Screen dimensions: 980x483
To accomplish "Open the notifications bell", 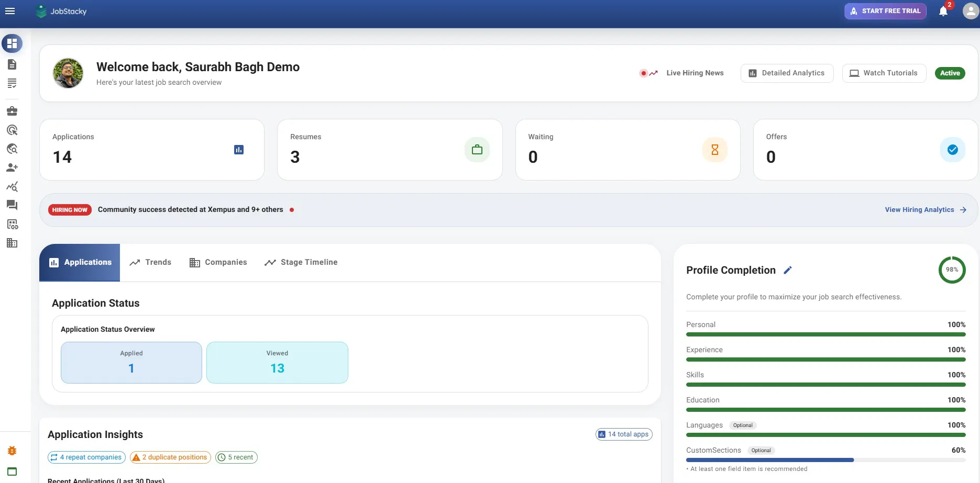I will pyautogui.click(x=943, y=12).
